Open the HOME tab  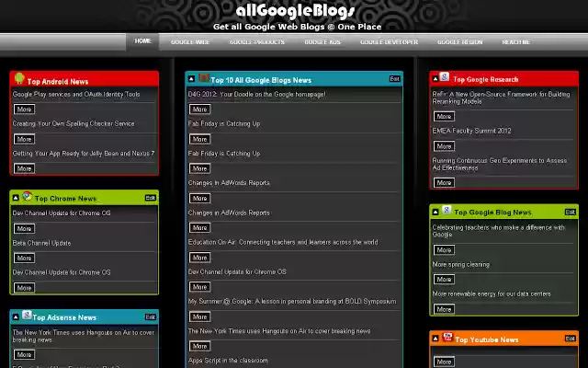tap(143, 41)
